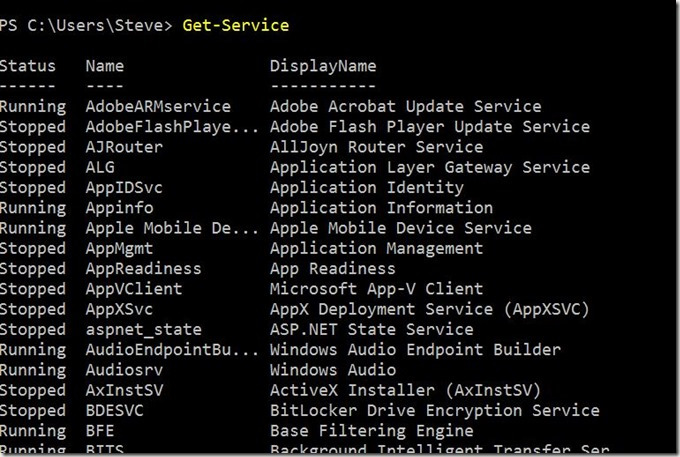Click the Base Filtering Engine display name
680x457 pixels.
pyautogui.click(x=371, y=431)
